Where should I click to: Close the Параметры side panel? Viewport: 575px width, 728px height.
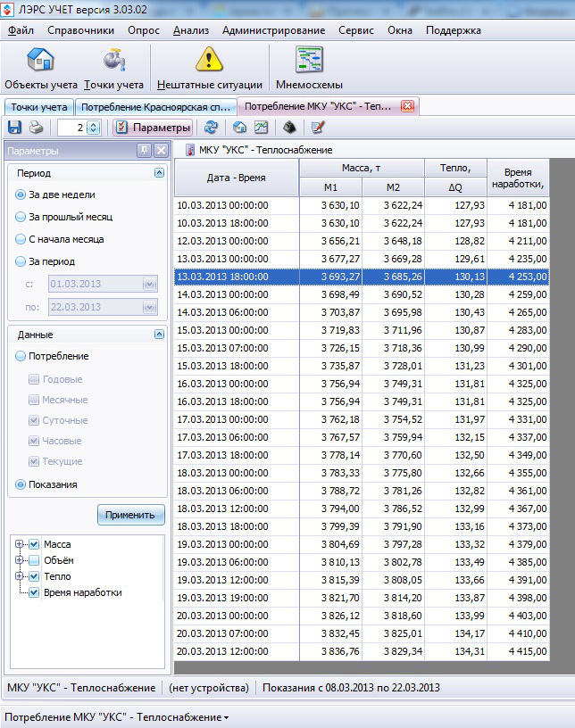[x=161, y=151]
